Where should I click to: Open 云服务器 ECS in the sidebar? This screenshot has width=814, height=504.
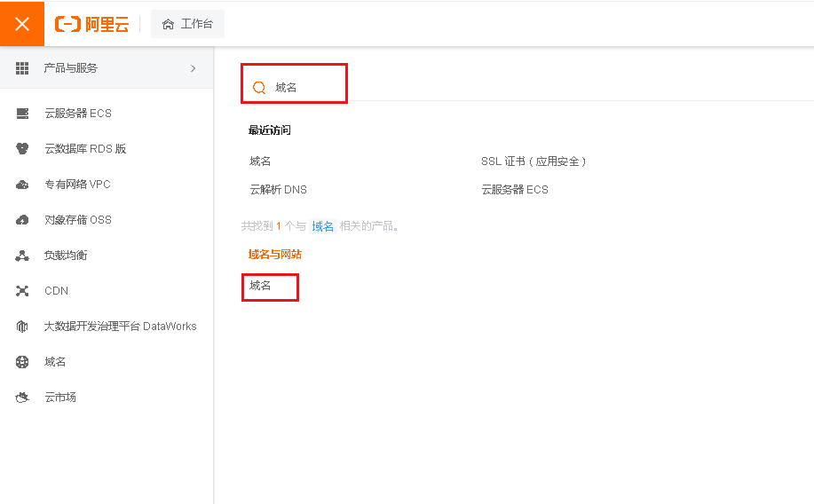pos(78,114)
